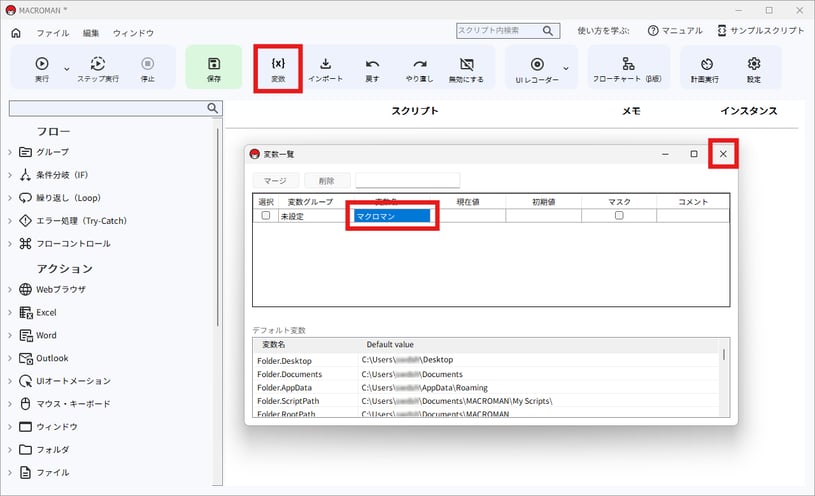Click the 削除 button in 変数一覧
The height and width of the screenshot is (496, 815).
click(x=327, y=180)
